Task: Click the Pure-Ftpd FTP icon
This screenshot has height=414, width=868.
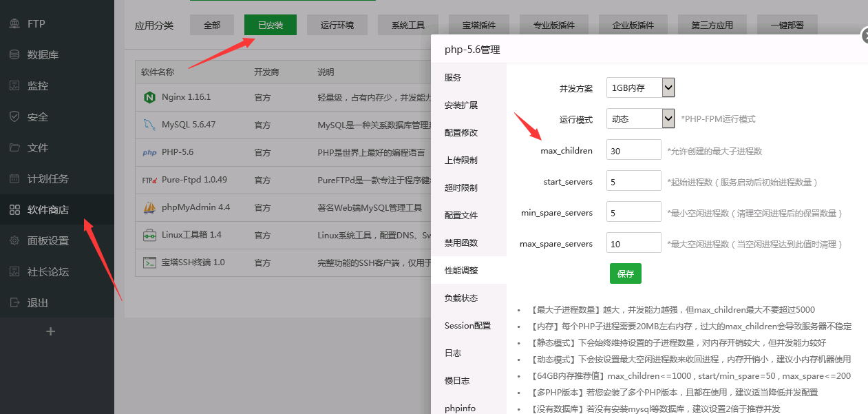Action: point(149,180)
